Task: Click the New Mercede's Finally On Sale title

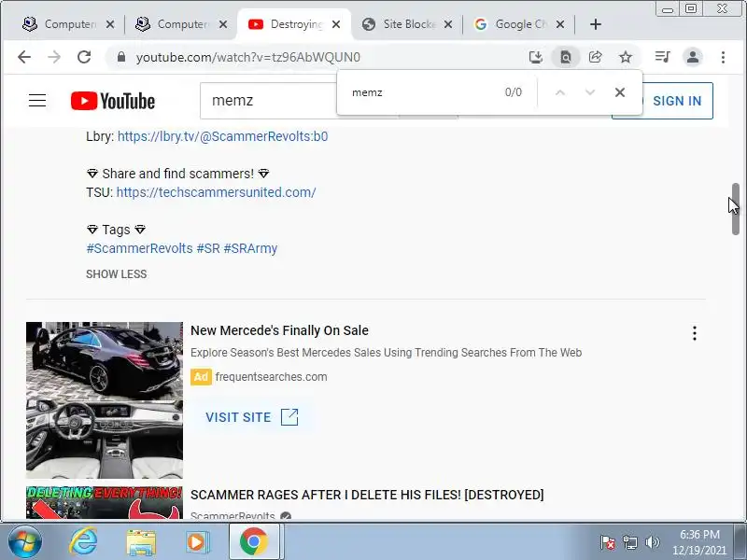Action: click(x=279, y=330)
